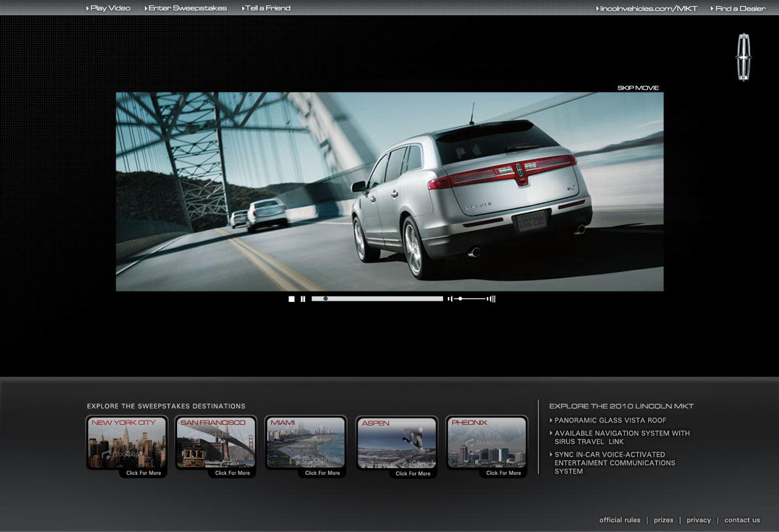Click For More under Miami
The height and width of the screenshot is (532, 779).
323,473
